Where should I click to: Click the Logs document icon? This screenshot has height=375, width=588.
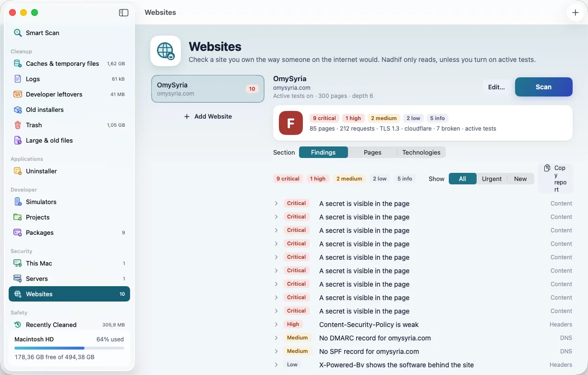pos(18,79)
